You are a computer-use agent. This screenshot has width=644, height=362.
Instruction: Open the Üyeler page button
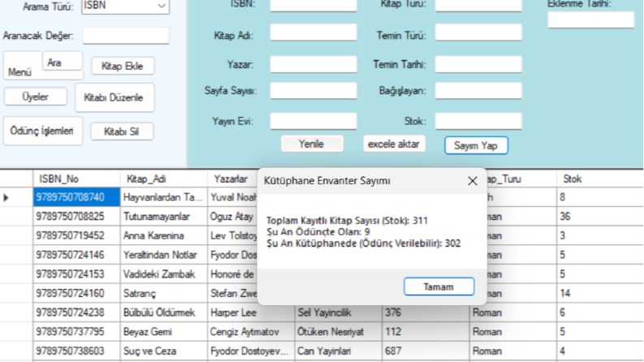click(x=35, y=97)
